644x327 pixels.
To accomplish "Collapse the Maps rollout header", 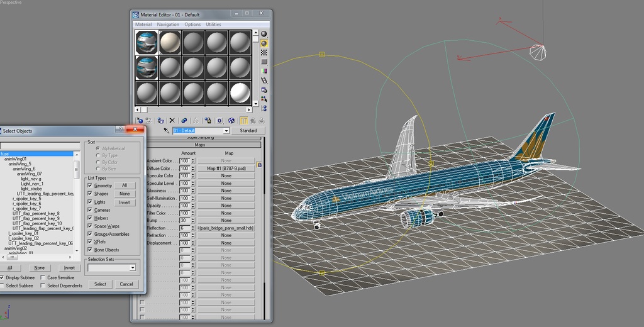I will tap(199, 145).
